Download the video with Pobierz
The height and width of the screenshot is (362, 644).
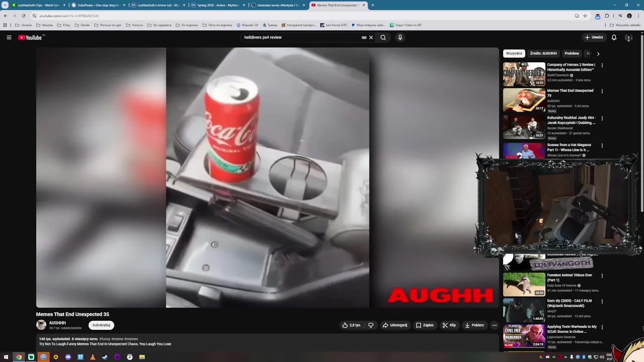(474, 325)
